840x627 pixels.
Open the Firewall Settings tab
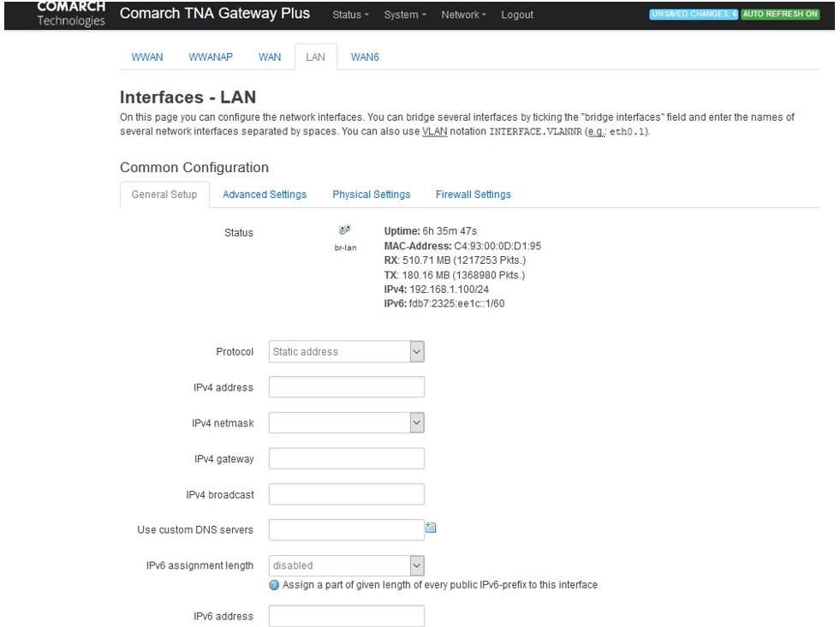[x=473, y=194]
